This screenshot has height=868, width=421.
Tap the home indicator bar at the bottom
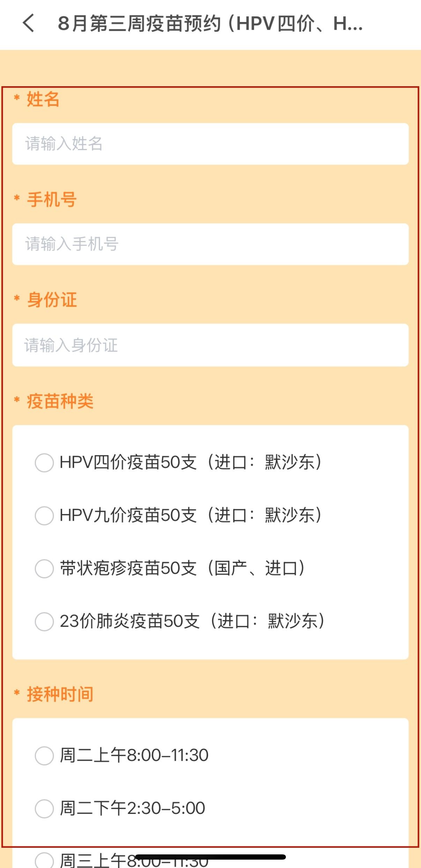(x=210, y=857)
